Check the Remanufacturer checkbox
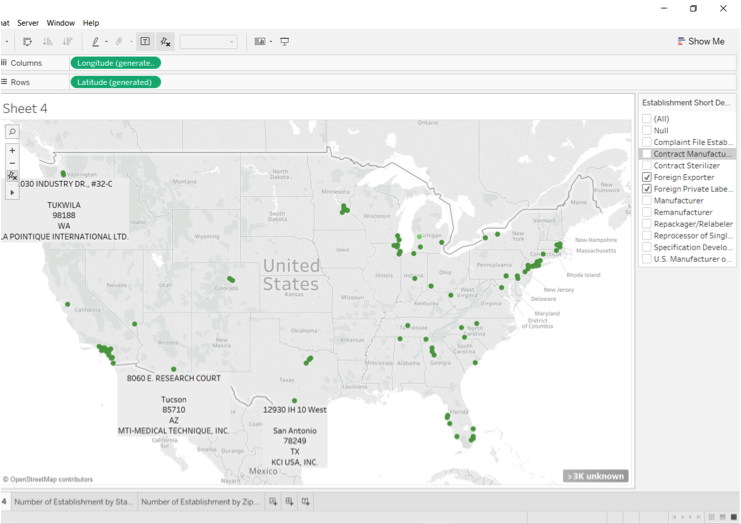741x524 pixels. click(647, 212)
